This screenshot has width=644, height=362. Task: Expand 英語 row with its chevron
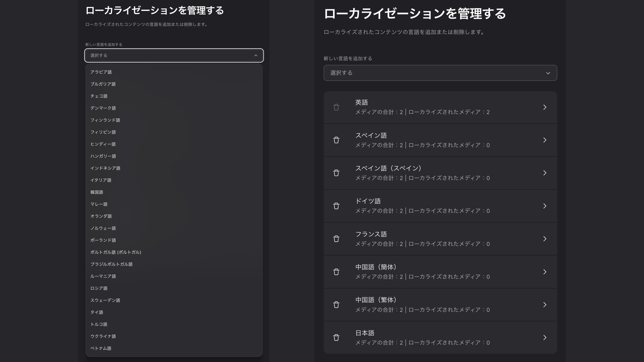click(x=545, y=107)
